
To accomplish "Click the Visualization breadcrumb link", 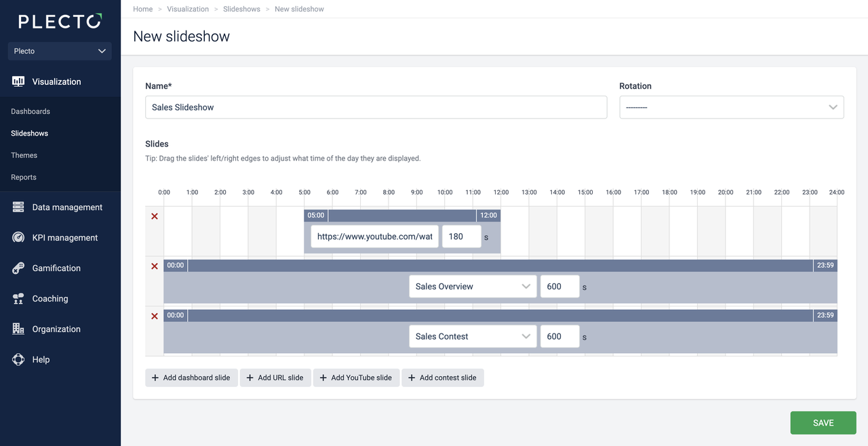I will pos(188,9).
